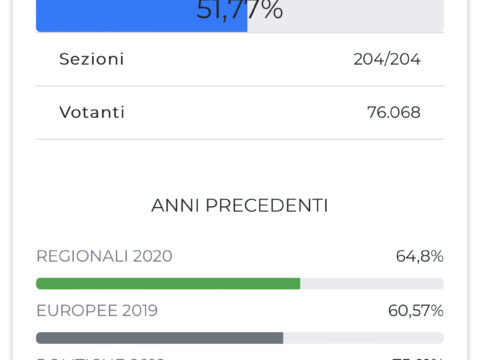Click the 76.068 voters number
This screenshot has height=360, width=480.
[x=394, y=112]
